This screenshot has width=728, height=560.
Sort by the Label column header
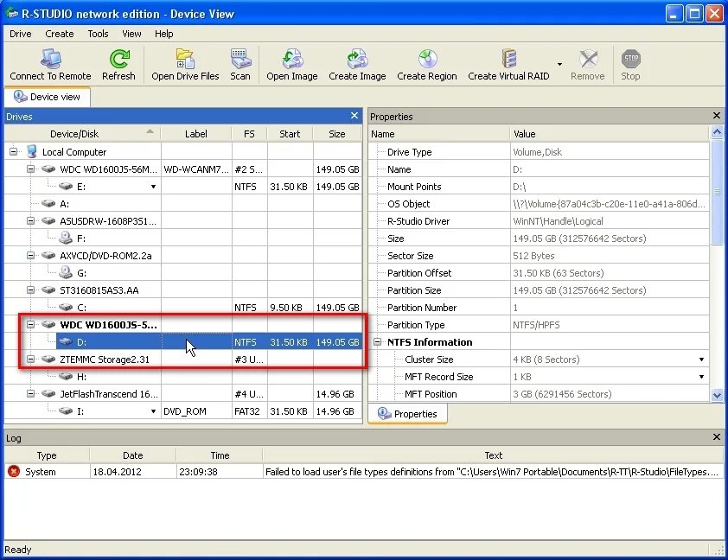coord(196,134)
